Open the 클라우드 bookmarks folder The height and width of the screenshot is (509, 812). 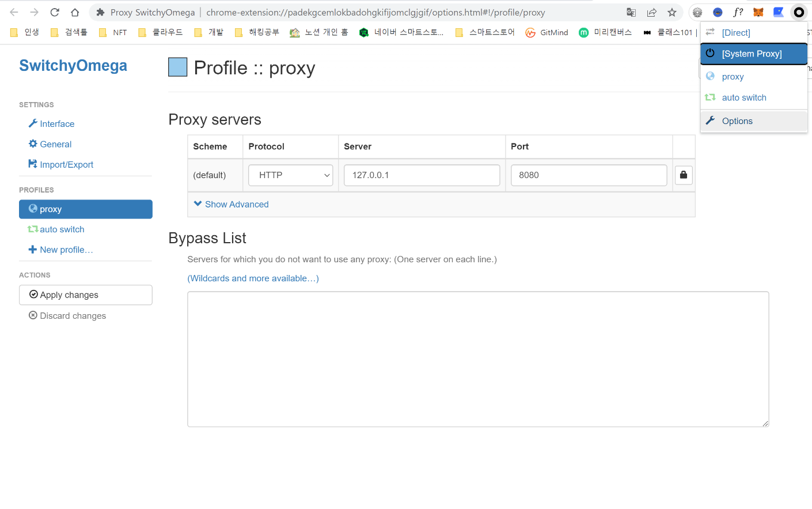pyautogui.click(x=160, y=32)
